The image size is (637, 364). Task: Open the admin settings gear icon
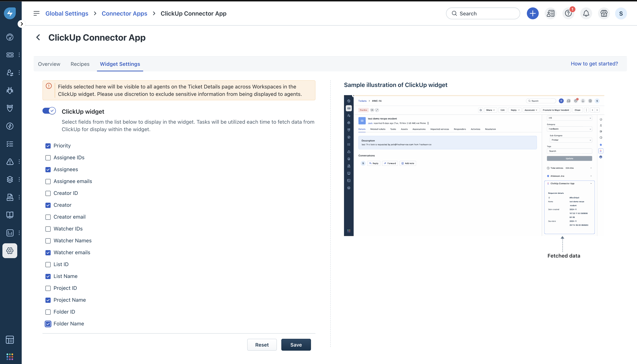[10, 251]
